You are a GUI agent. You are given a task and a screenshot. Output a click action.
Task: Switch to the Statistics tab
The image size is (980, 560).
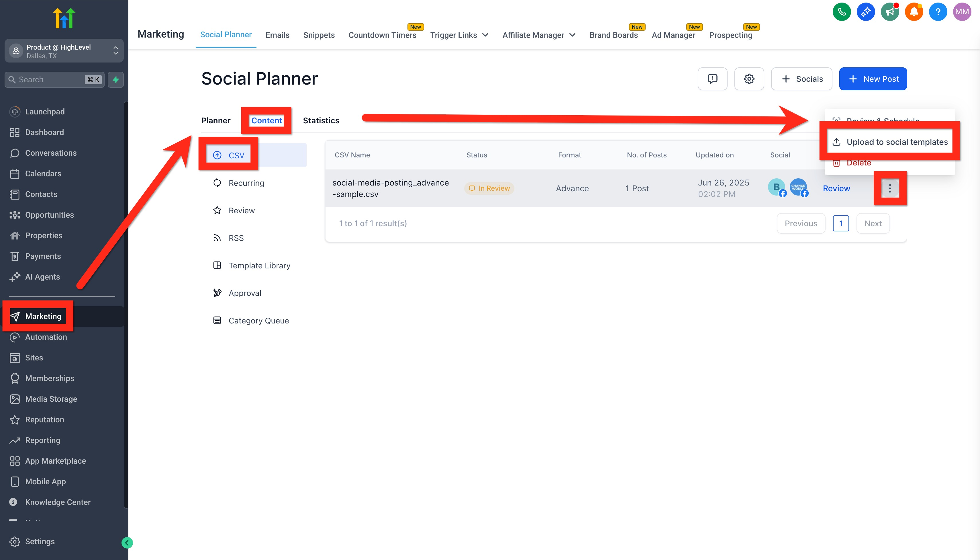coord(321,120)
